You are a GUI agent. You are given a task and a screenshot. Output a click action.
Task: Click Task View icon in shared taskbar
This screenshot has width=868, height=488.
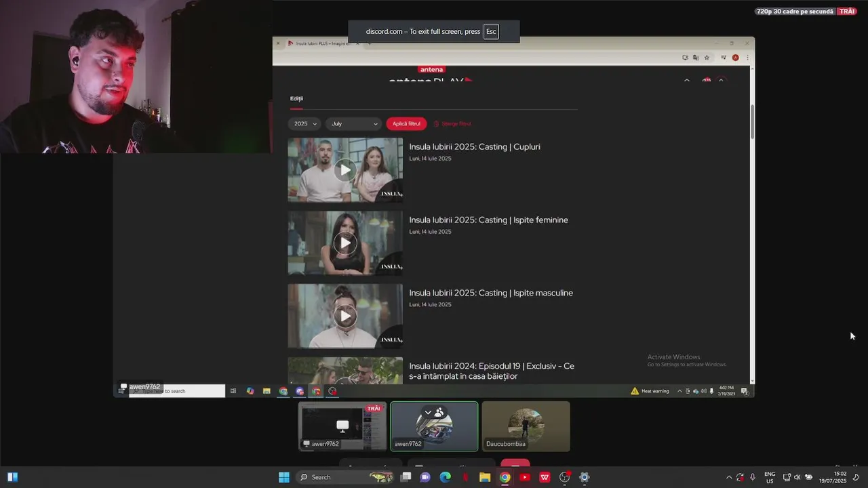(233, 391)
